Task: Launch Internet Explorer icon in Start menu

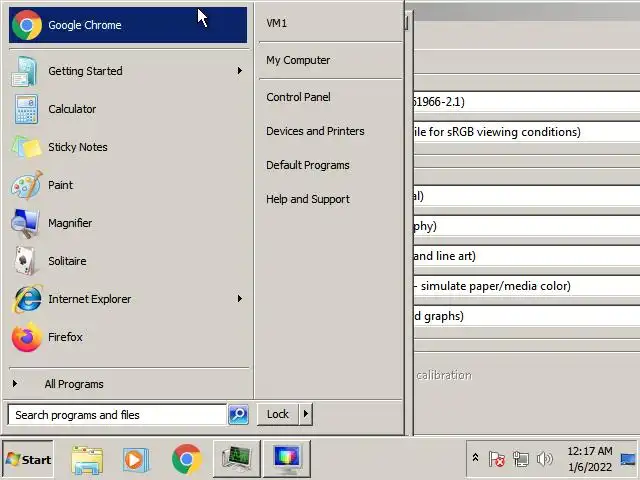Action: 27,299
